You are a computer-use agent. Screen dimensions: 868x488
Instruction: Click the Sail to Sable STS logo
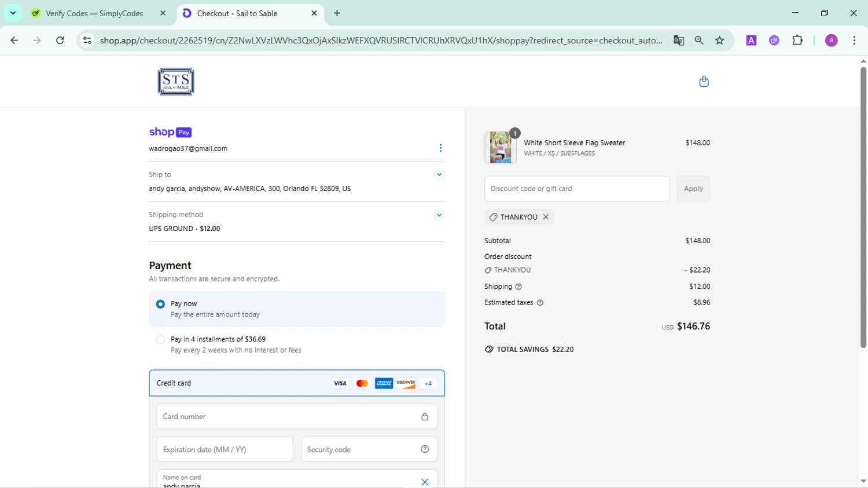176,82
